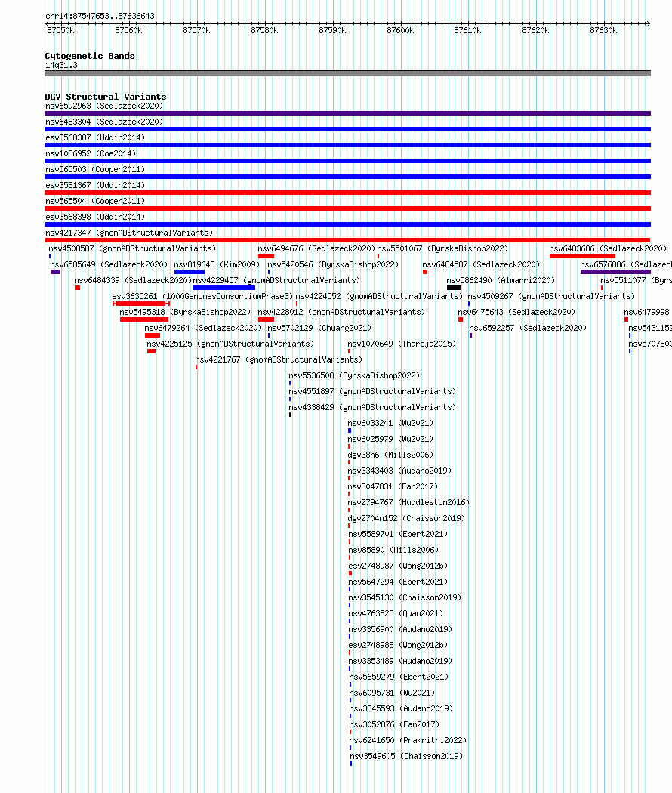
Task: Select nsv565503 (Cooper2011) variant
Action: [95, 169]
